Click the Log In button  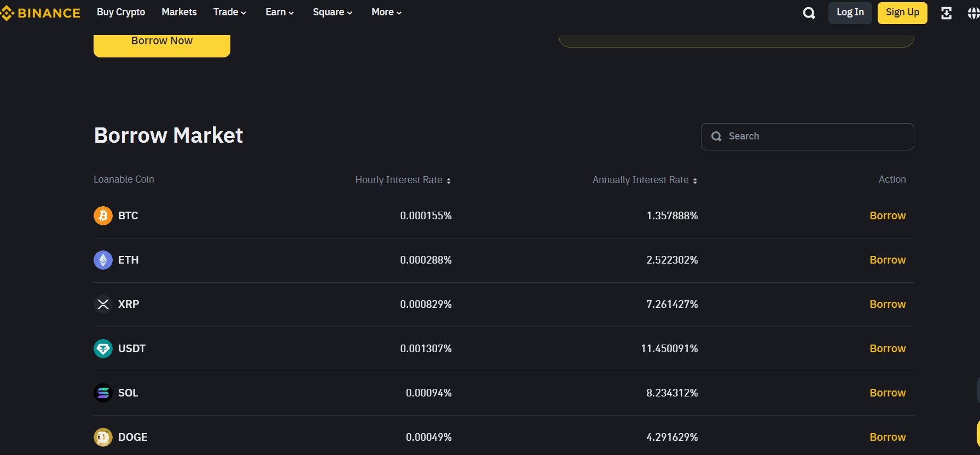point(850,13)
